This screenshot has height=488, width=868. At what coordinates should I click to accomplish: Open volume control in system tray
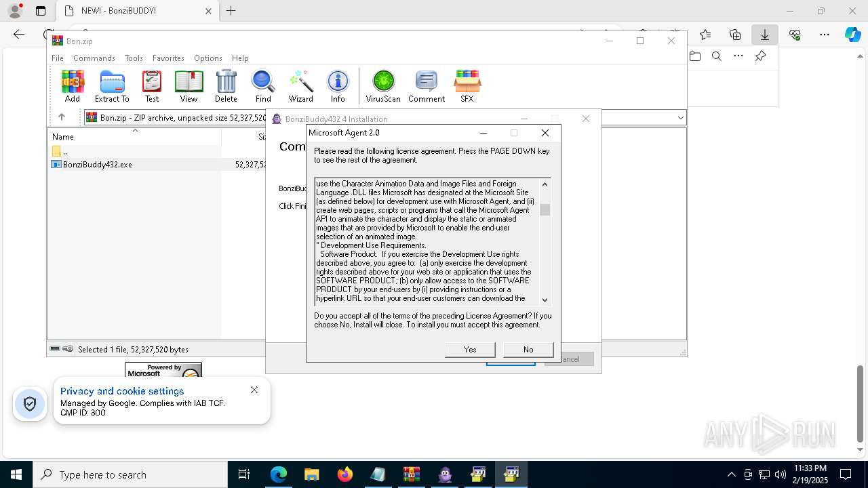(x=781, y=474)
